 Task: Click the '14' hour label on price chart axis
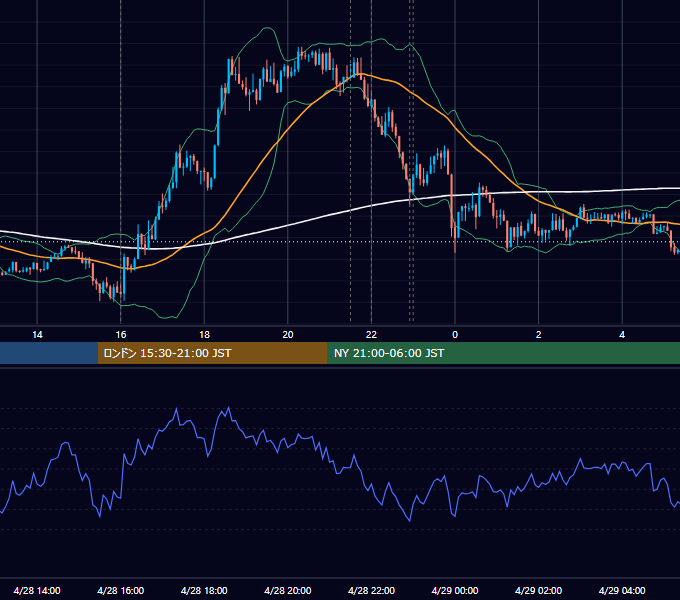(37, 335)
